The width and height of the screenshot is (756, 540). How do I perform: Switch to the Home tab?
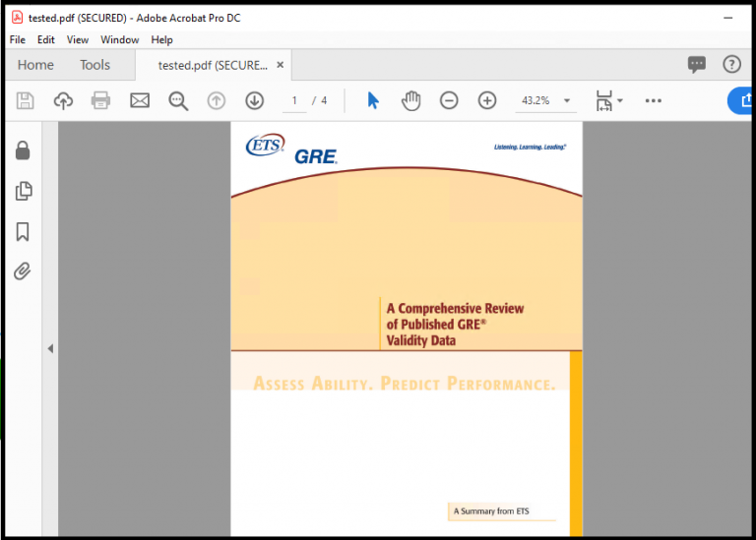click(x=35, y=65)
